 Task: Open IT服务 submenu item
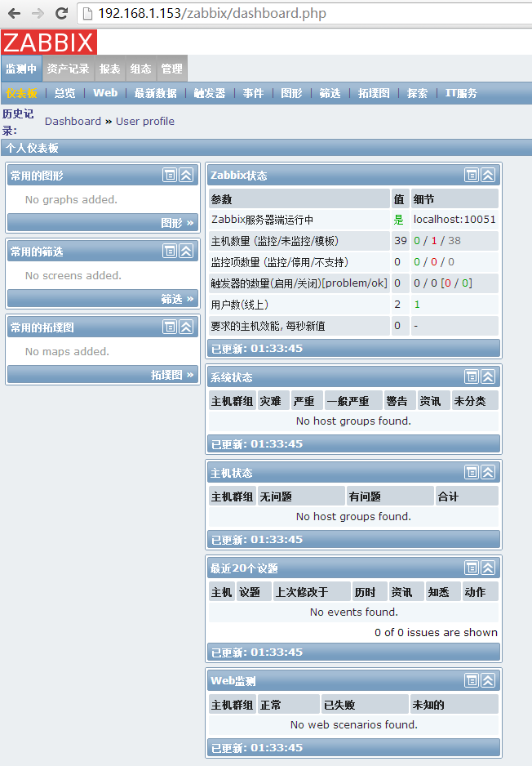click(461, 93)
